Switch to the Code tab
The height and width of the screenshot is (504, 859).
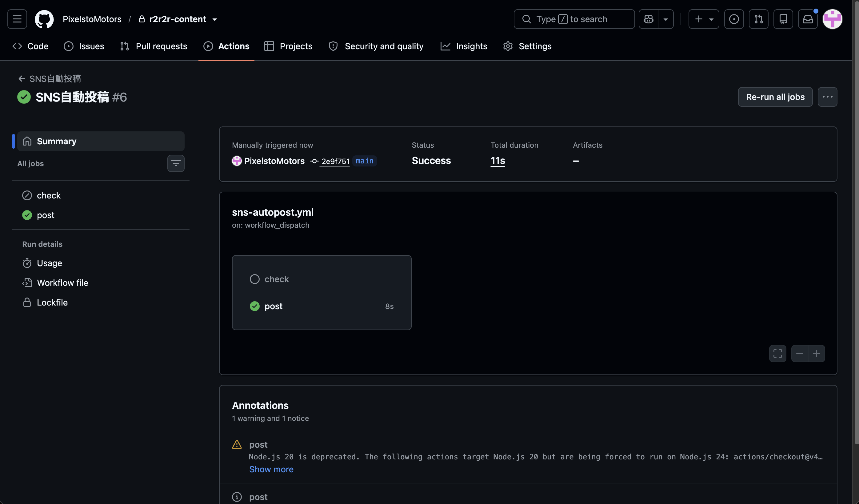point(30,46)
